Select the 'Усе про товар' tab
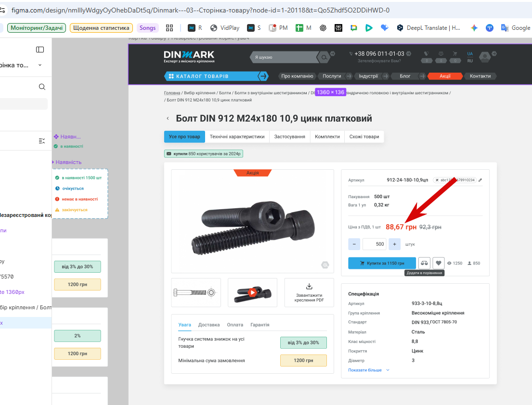The width and height of the screenshot is (532, 405). pyautogui.click(x=184, y=137)
